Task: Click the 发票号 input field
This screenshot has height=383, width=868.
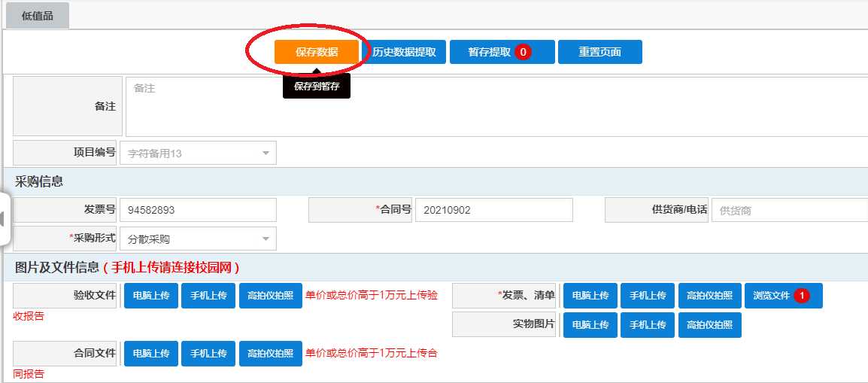Action: click(198, 210)
